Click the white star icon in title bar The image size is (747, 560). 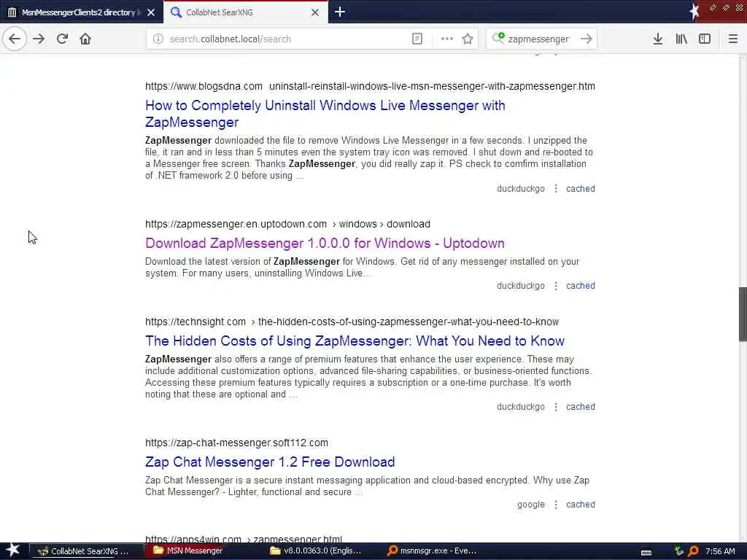694,12
